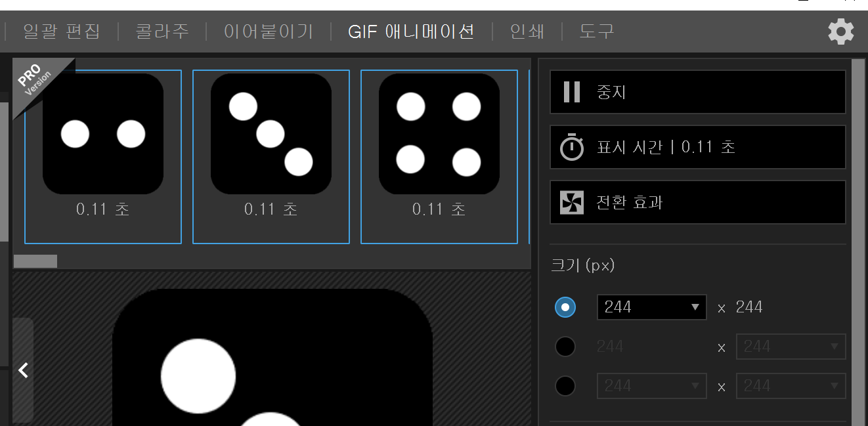Click the 0.11 초 label under the four-dot frame
The image size is (868, 426).
coord(439,209)
